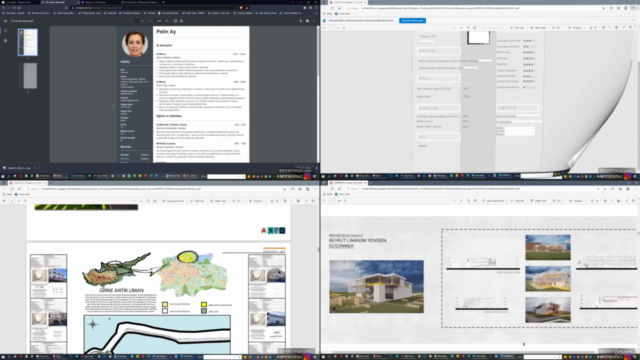Screen dimensions: 640x360
Task: Rotate the CV PDF page
Action: (x=182, y=21)
